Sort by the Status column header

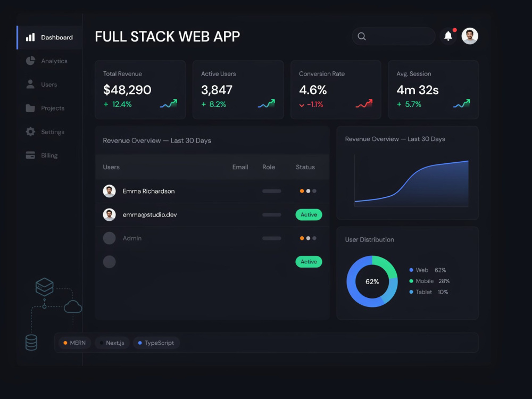click(x=305, y=167)
